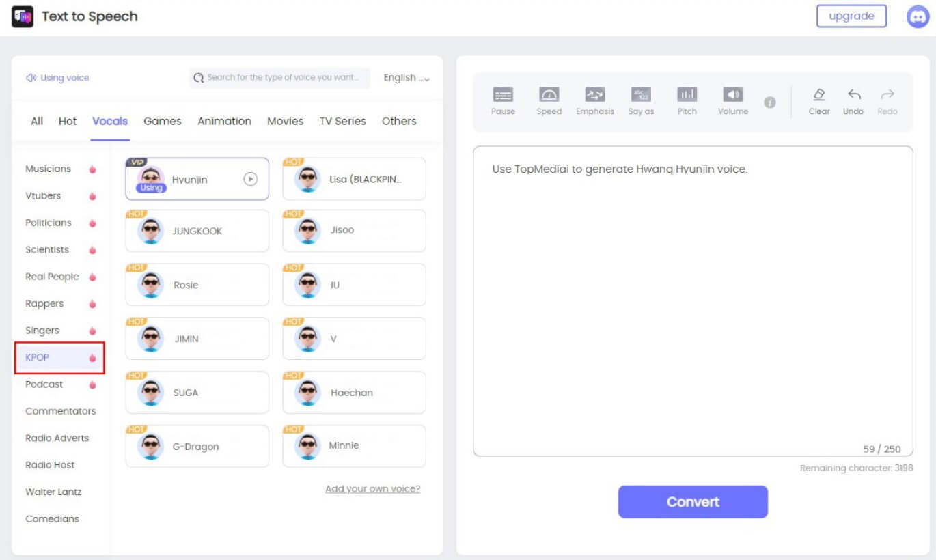This screenshot has height=560, width=936.
Task: Pick the IU voice card
Action: (x=354, y=285)
